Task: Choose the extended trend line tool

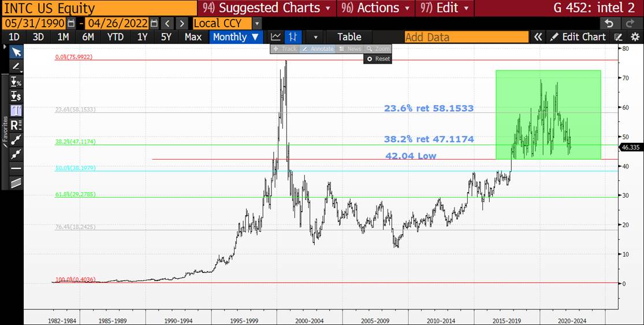Action: pyautogui.click(x=16, y=154)
